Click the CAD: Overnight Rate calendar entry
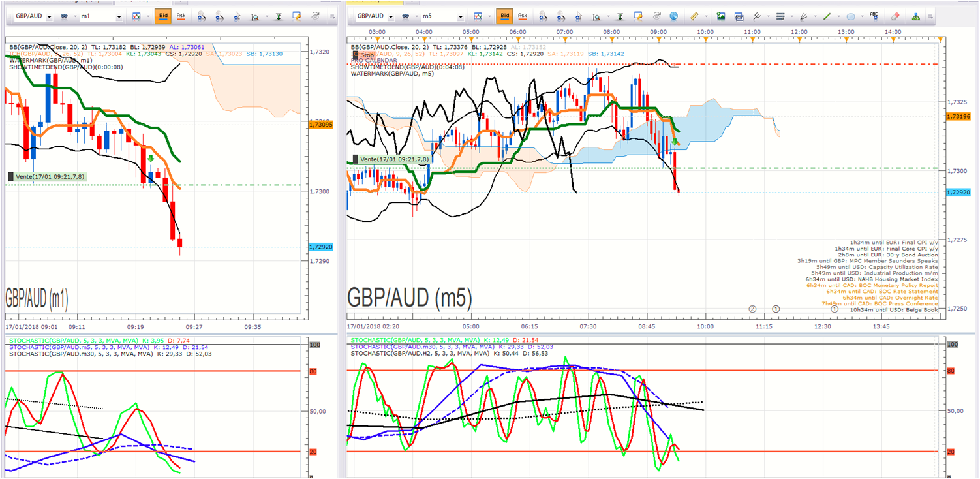The height and width of the screenshot is (479, 980). pyautogui.click(x=890, y=298)
